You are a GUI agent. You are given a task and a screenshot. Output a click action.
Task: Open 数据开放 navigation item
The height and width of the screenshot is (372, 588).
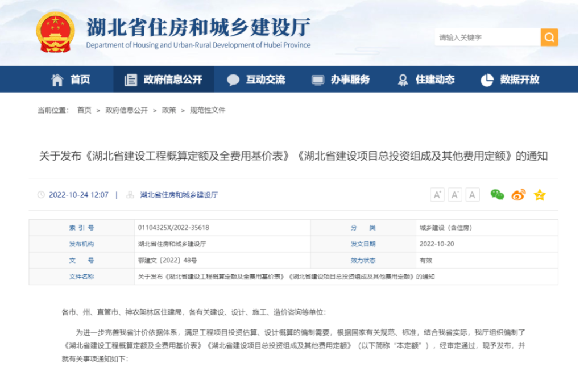(x=511, y=80)
